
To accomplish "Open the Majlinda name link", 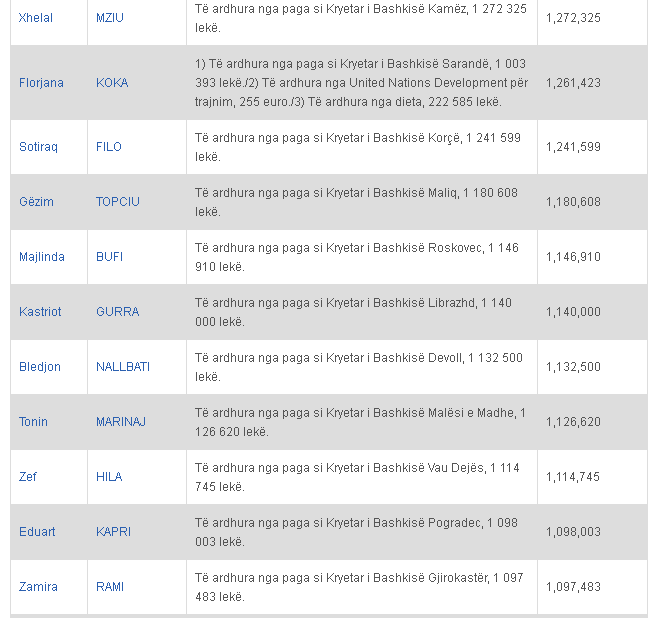I will [42, 257].
